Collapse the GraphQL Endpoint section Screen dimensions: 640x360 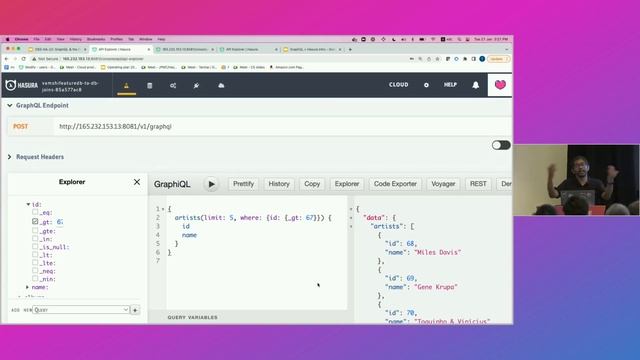point(9,105)
